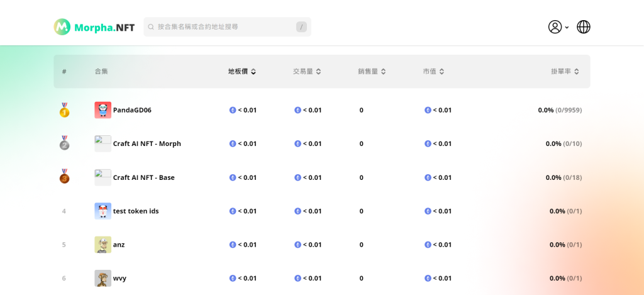Click the Morpha.NFT logo

click(94, 27)
